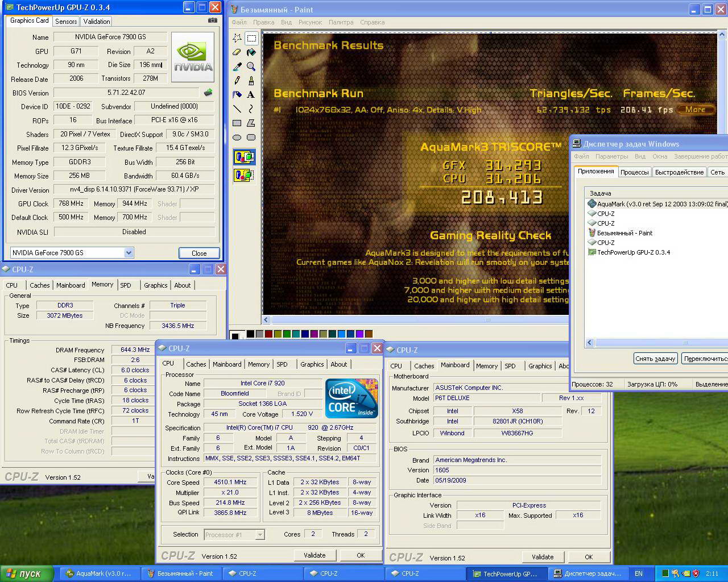Screen dimensions: 728x582
Task: Open the GeForce 7900 GS card dropdown
Action: 129,253
